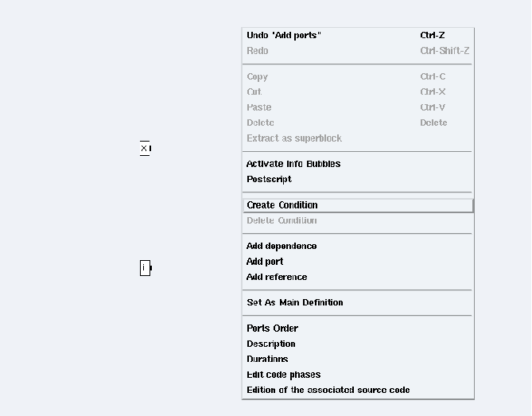
Task: Undo 'Add ports' from the context menu
Action: pos(358,35)
